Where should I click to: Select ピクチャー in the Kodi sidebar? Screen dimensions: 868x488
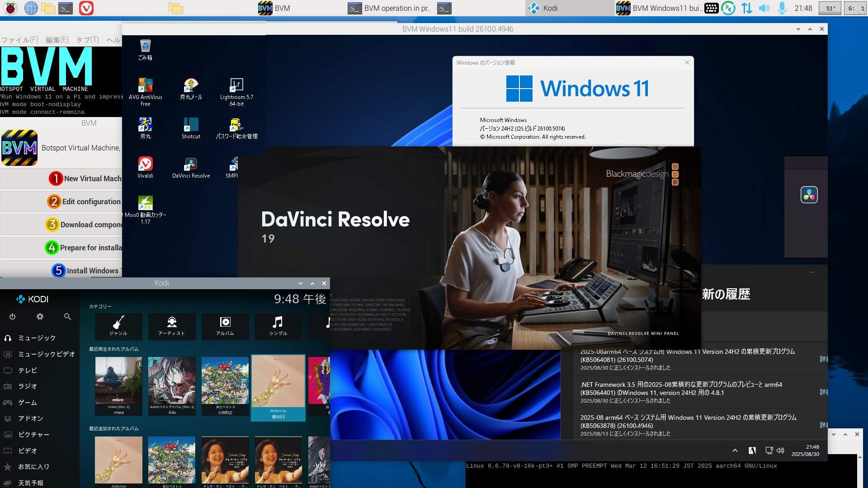pos(40,435)
